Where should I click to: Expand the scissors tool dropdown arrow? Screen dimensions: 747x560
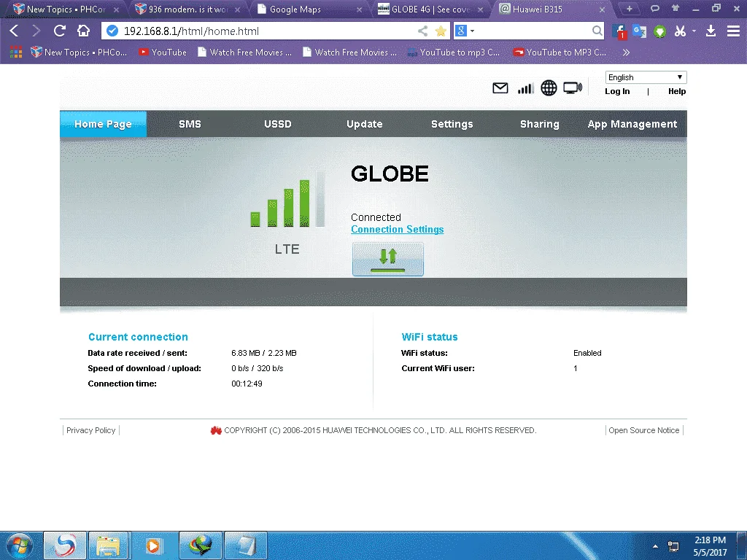(694, 31)
